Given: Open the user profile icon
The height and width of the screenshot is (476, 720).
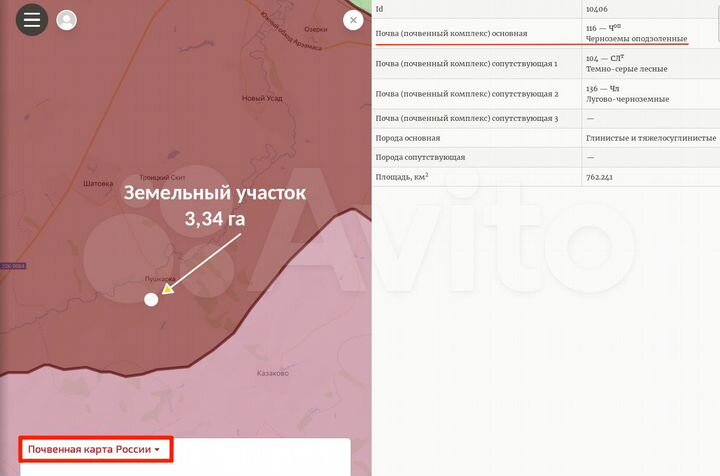Looking at the screenshot, I should click(x=67, y=20).
